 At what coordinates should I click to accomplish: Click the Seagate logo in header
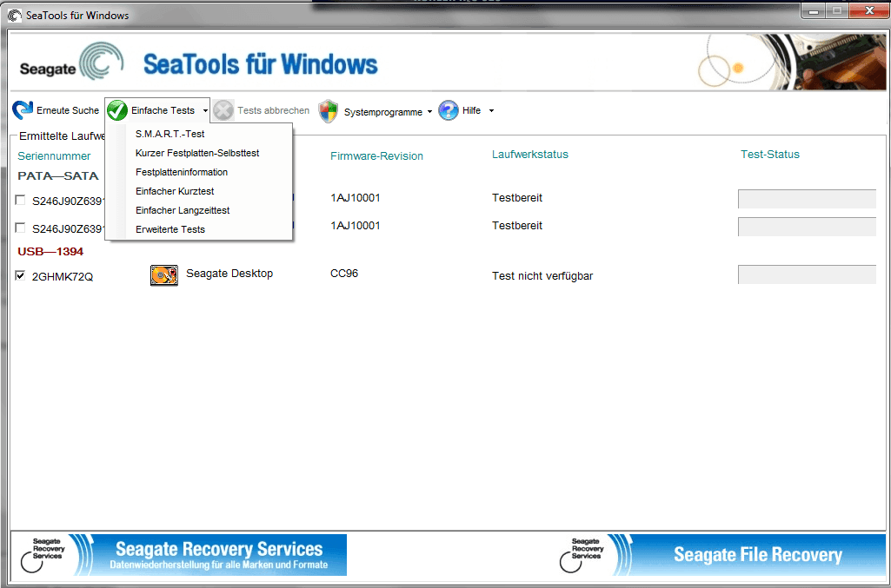tap(71, 62)
